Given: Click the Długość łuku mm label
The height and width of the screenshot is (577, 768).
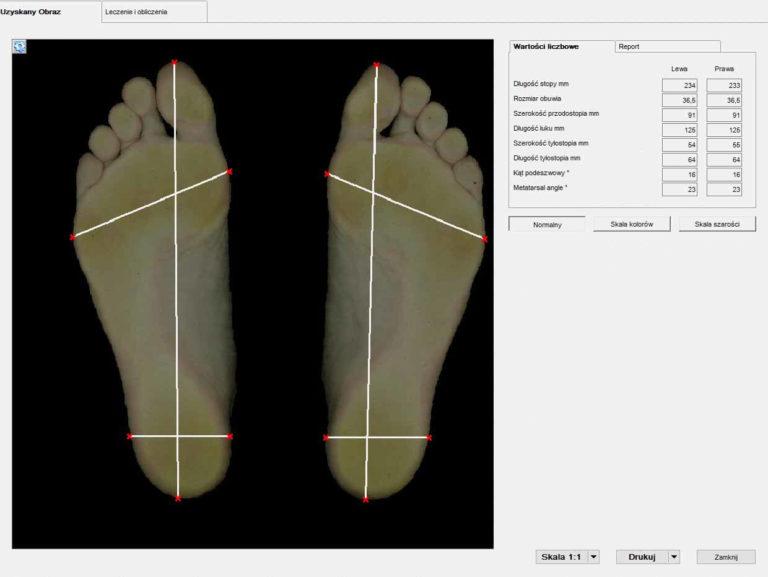Looking at the screenshot, I should pyautogui.click(x=539, y=128).
